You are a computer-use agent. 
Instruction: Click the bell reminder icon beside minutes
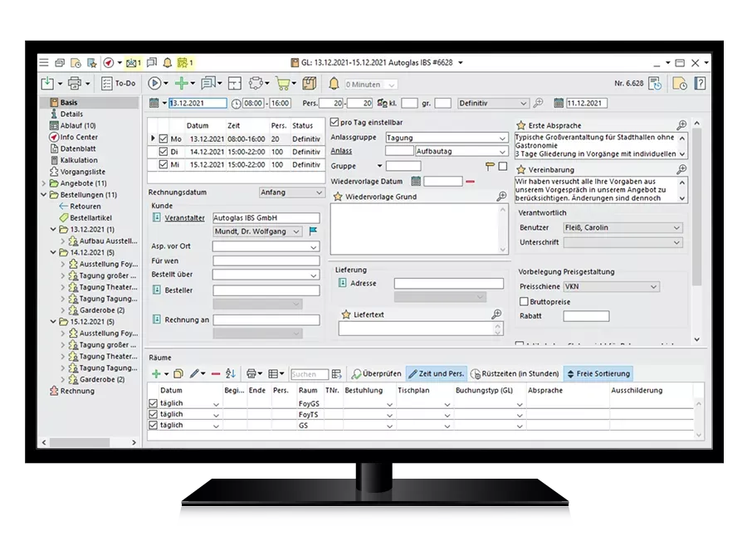point(334,84)
